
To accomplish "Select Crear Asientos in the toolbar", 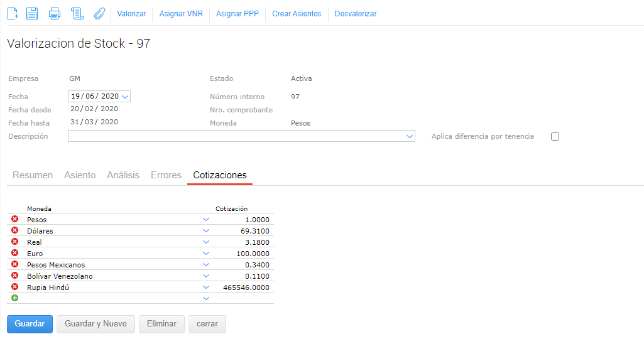I will (x=297, y=13).
